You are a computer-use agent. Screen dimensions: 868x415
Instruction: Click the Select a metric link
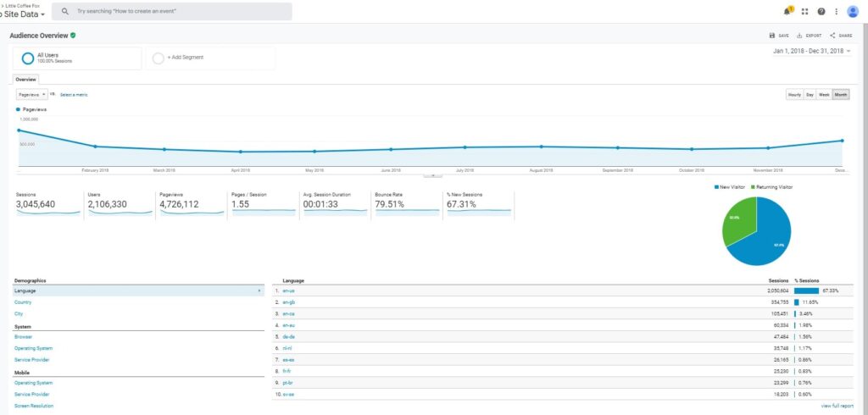(x=74, y=95)
